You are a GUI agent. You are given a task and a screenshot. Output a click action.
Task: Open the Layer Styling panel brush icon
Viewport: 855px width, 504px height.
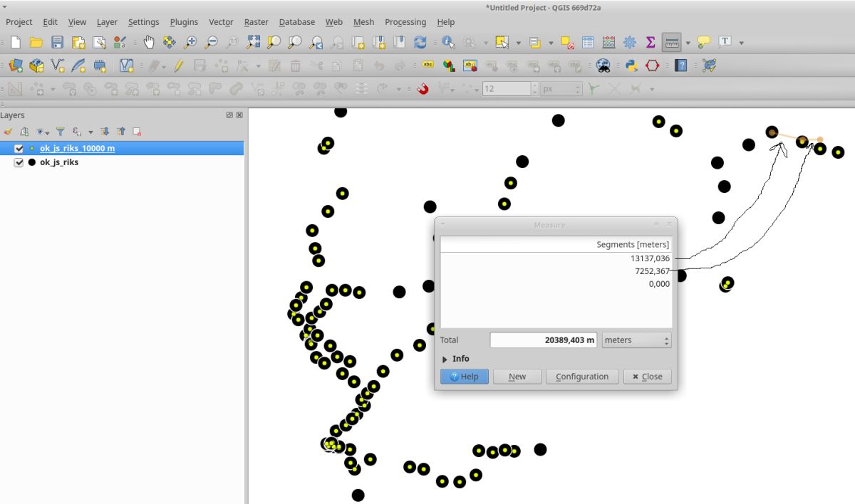click(9, 131)
